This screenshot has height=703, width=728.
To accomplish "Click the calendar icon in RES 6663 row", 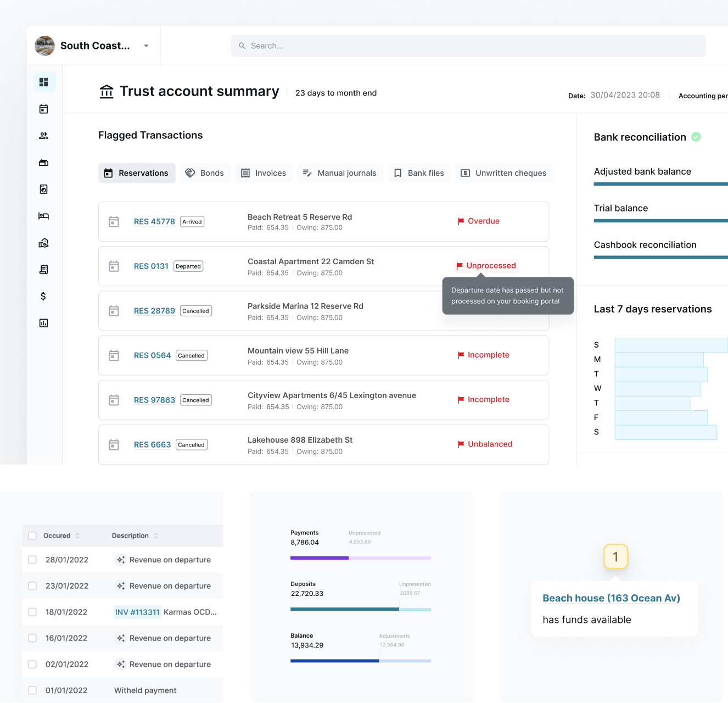I will coord(114,445).
